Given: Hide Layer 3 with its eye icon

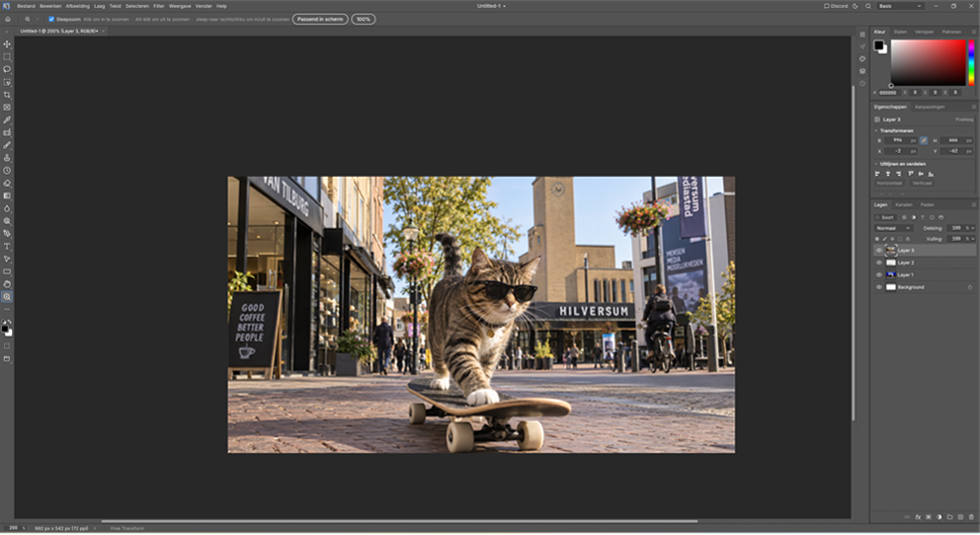Looking at the screenshot, I should 879,251.
